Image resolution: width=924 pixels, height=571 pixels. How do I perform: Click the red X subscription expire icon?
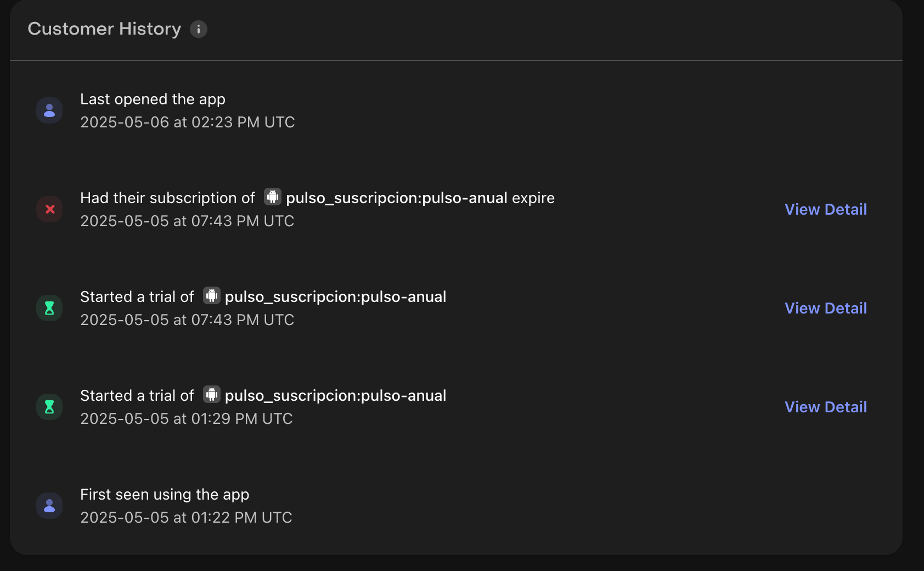[49, 209]
